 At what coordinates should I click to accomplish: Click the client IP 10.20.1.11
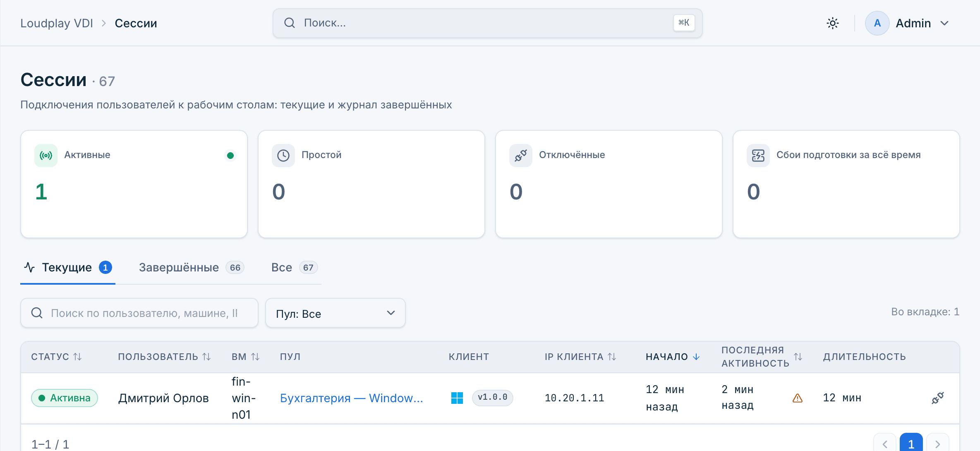[x=574, y=398]
